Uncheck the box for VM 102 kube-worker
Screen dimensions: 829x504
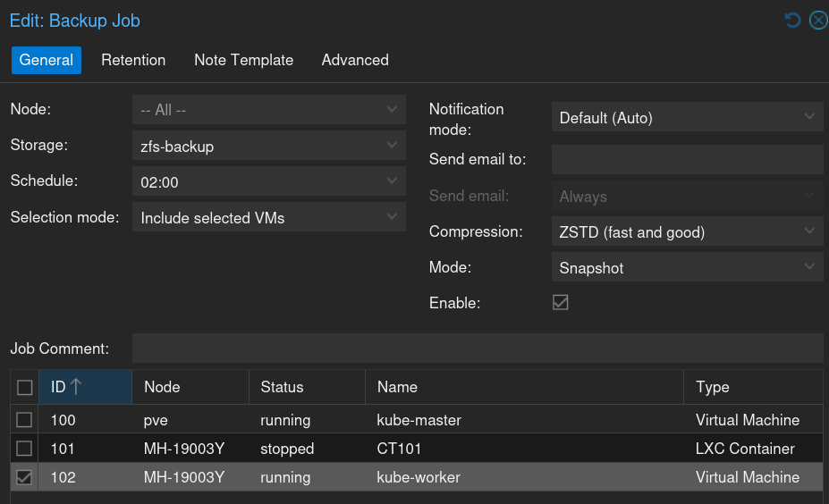coord(25,477)
